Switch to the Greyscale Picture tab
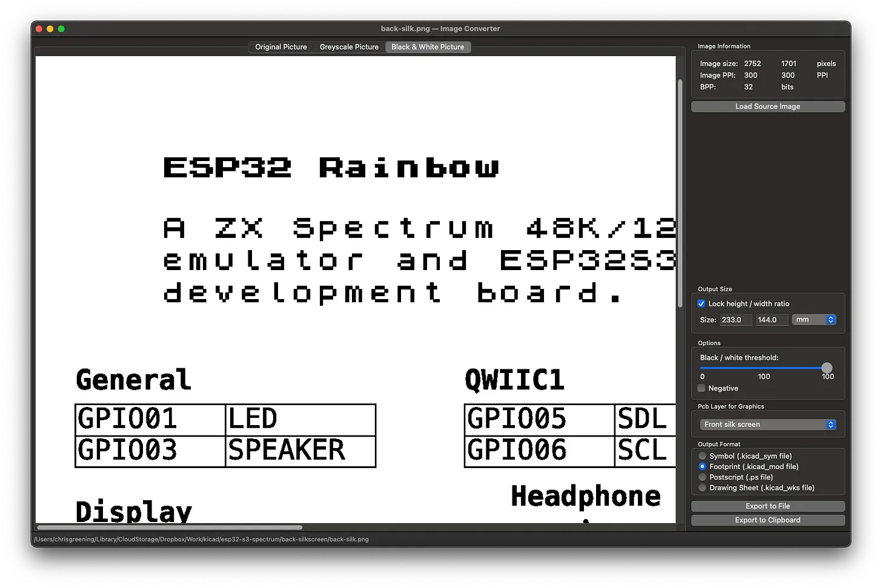Screen dimensions: 882x588 (349, 47)
